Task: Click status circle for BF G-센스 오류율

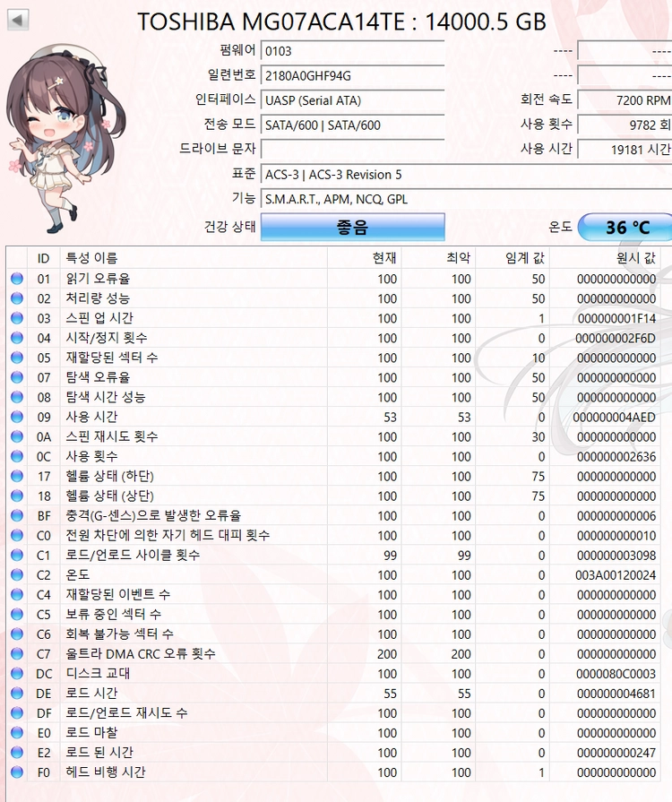Action: 17,515
